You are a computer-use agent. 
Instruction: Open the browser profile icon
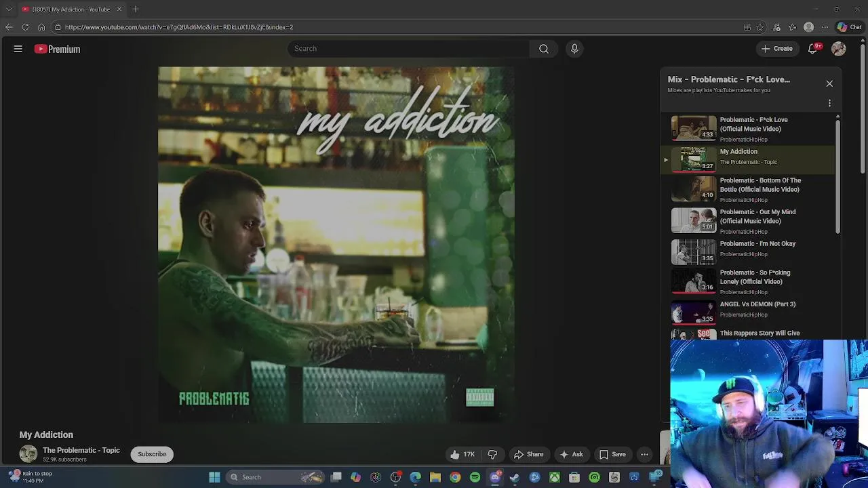(808, 27)
